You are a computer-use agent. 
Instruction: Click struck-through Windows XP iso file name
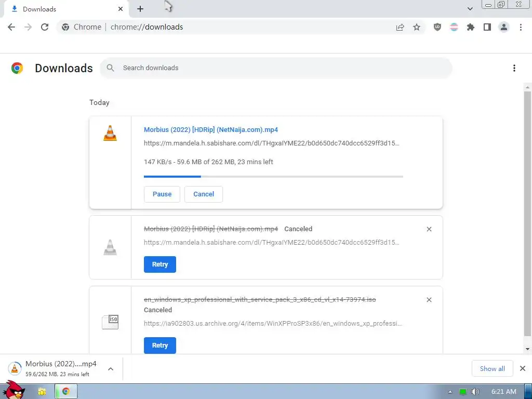[260, 300]
